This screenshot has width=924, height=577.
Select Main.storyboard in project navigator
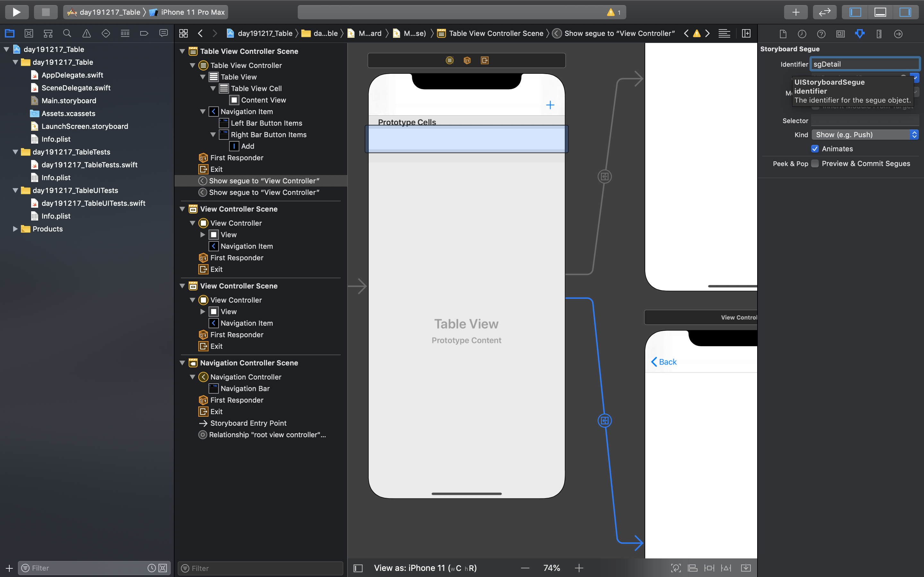pos(69,101)
